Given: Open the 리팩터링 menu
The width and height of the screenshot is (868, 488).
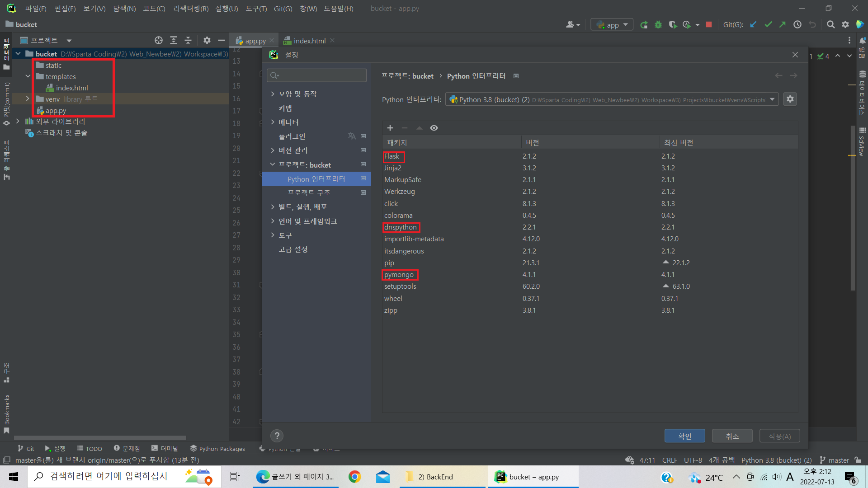Looking at the screenshot, I should pos(190,9).
